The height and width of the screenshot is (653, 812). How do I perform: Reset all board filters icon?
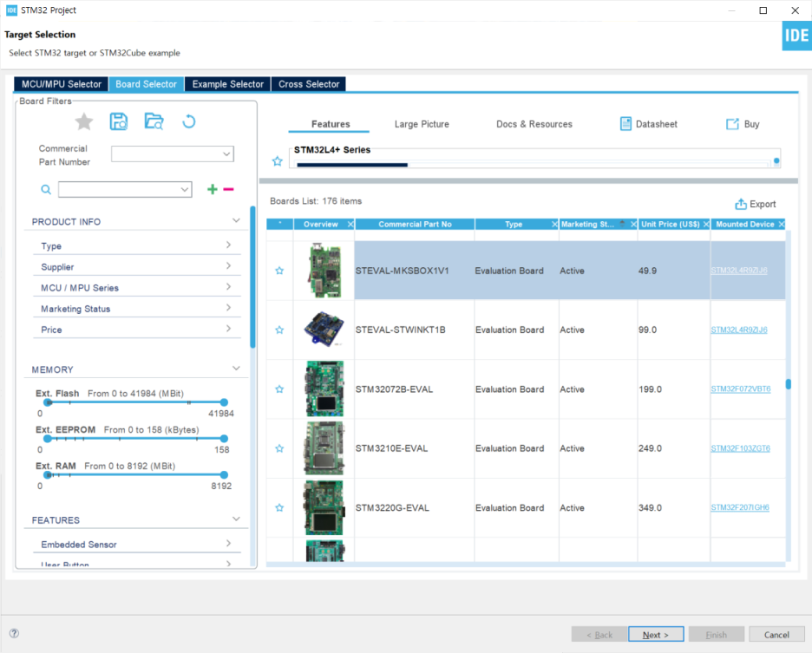pyautogui.click(x=189, y=121)
